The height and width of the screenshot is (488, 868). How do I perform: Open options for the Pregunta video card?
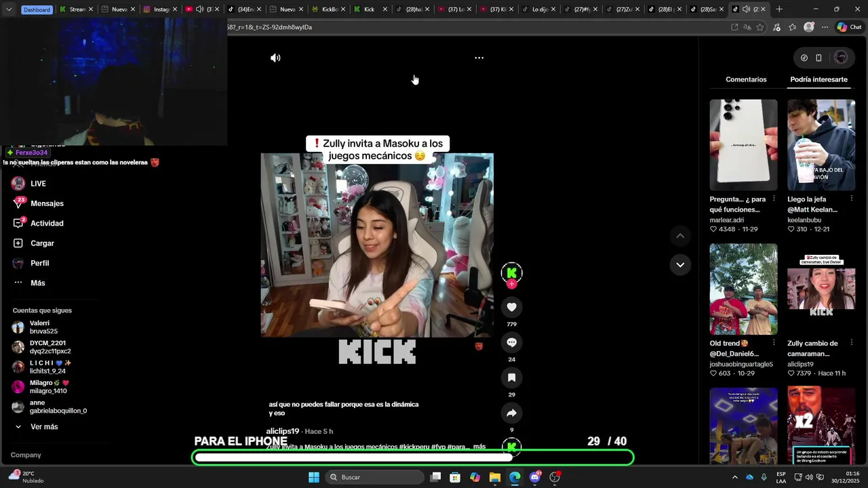coord(774,199)
